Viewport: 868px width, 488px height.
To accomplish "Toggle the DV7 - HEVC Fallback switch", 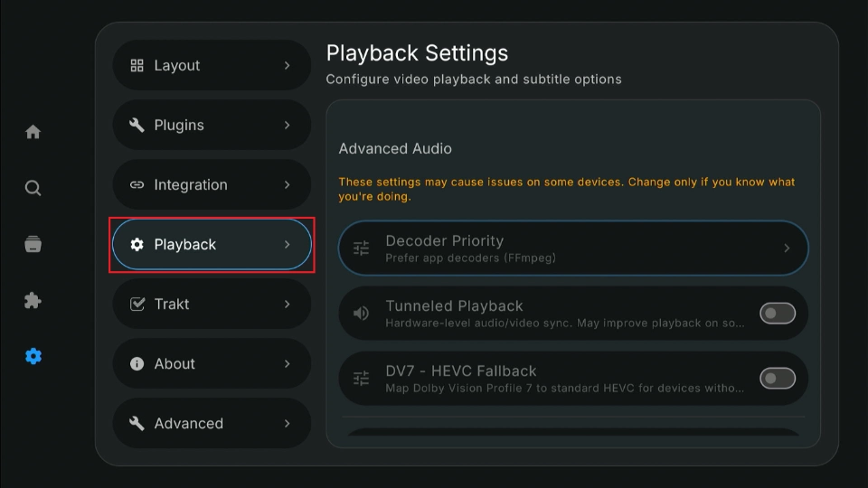I will 777,379.
